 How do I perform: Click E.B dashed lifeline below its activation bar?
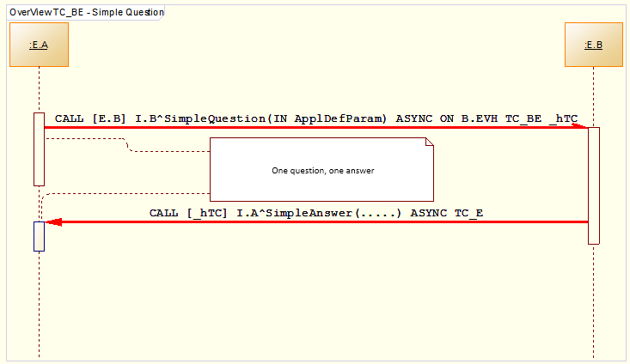click(x=593, y=300)
